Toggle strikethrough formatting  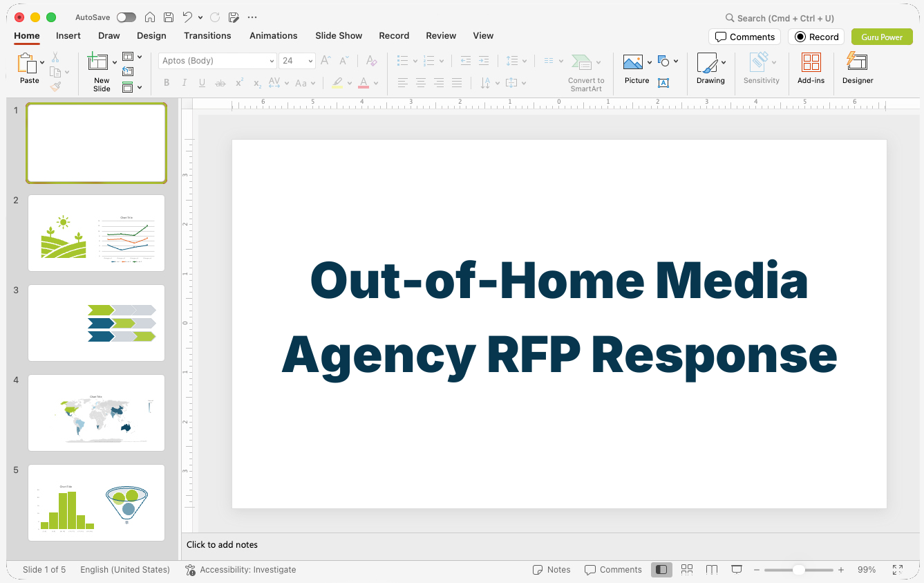click(x=220, y=83)
